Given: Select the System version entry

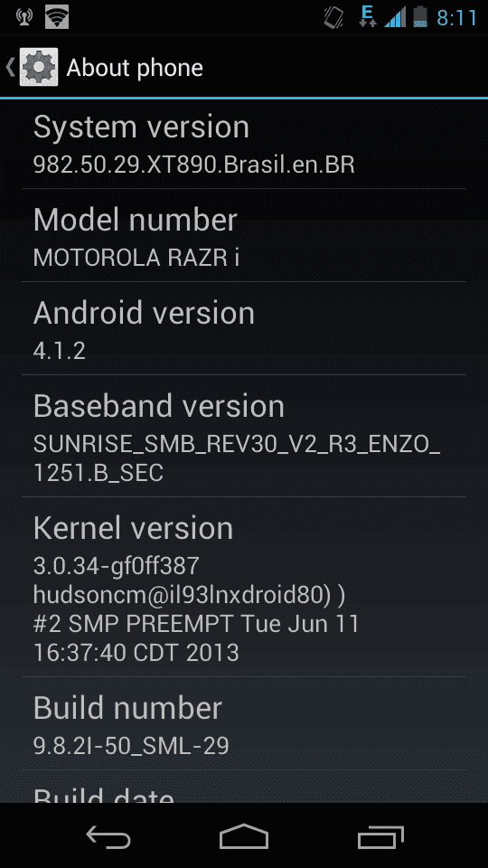Looking at the screenshot, I should coord(244,144).
